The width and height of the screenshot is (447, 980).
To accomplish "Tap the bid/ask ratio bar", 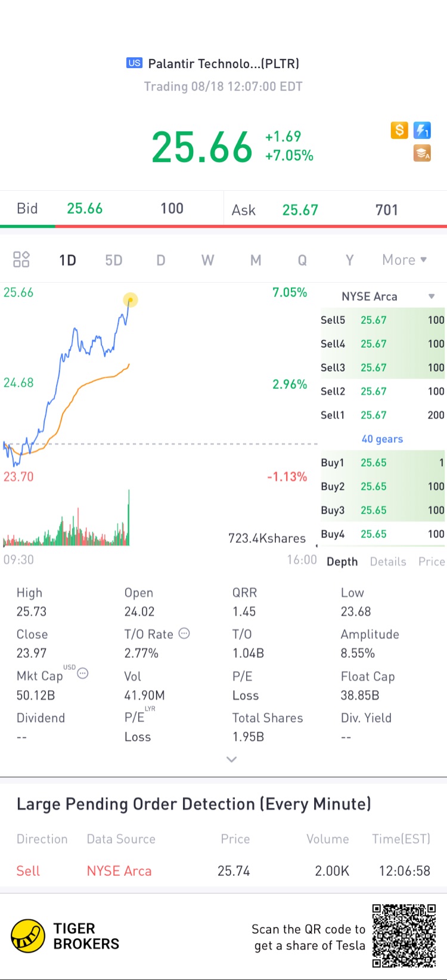I will coord(223,227).
